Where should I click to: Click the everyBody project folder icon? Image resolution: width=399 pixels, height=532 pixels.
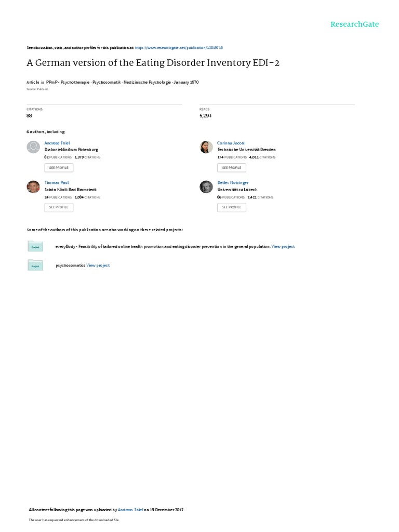tap(35, 246)
